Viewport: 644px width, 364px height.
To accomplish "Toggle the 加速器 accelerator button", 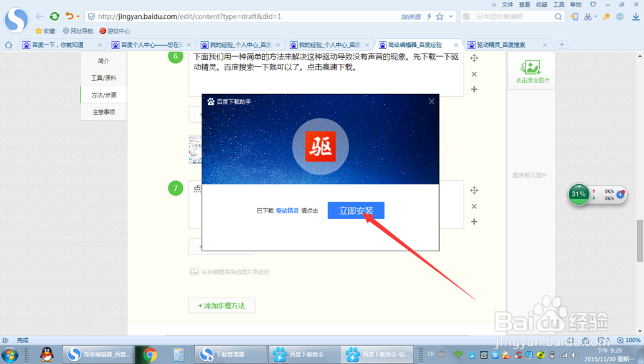I will [411, 17].
